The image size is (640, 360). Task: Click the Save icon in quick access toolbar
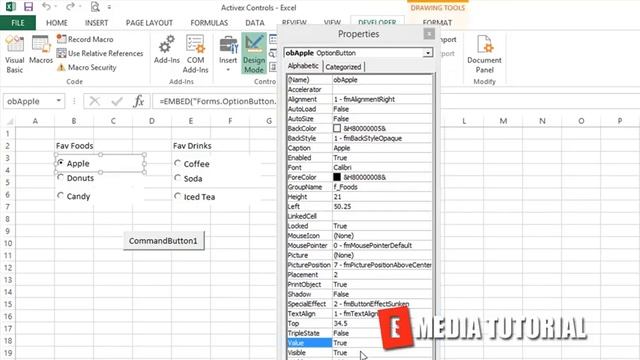28,7
